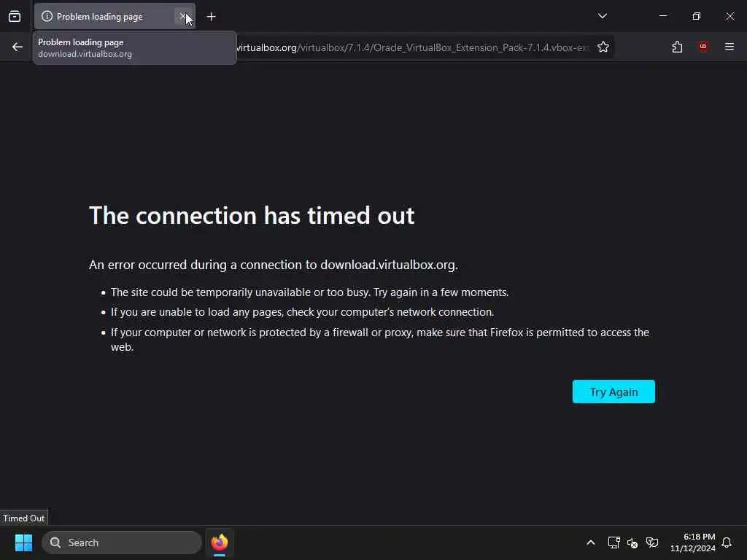Go back with the back arrow
This screenshot has width=747, height=560.
pos(18,47)
